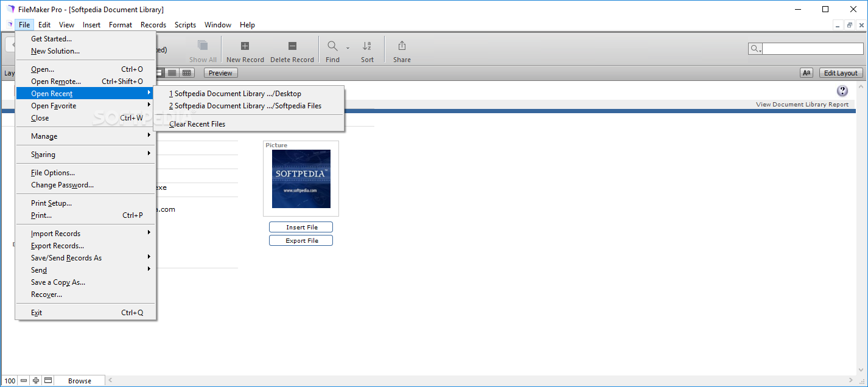Open the Browse mode popup

pyautogui.click(x=79, y=381)
